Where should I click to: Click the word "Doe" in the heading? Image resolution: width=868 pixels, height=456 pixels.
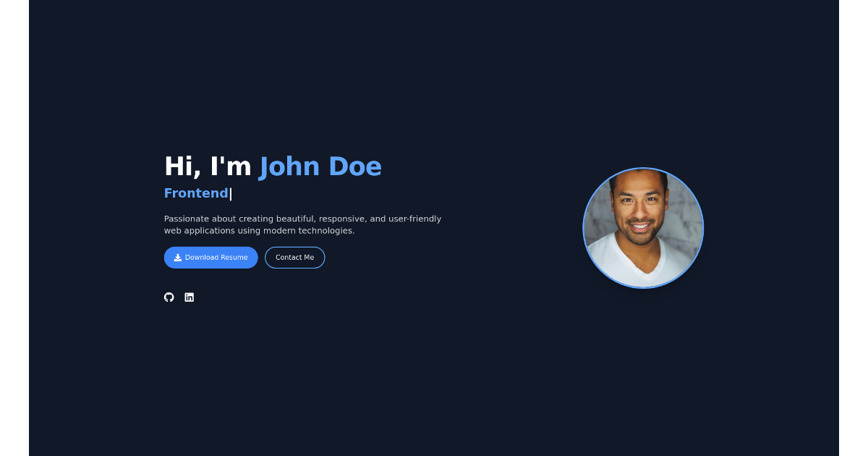354,166
